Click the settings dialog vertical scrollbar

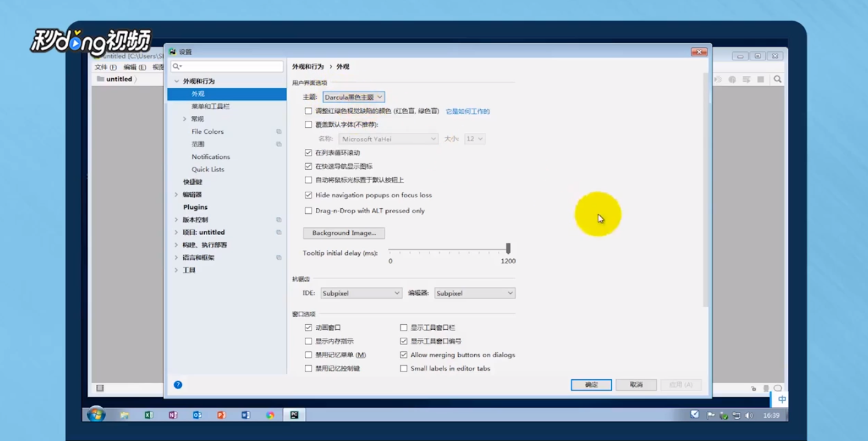coord(706,189)
